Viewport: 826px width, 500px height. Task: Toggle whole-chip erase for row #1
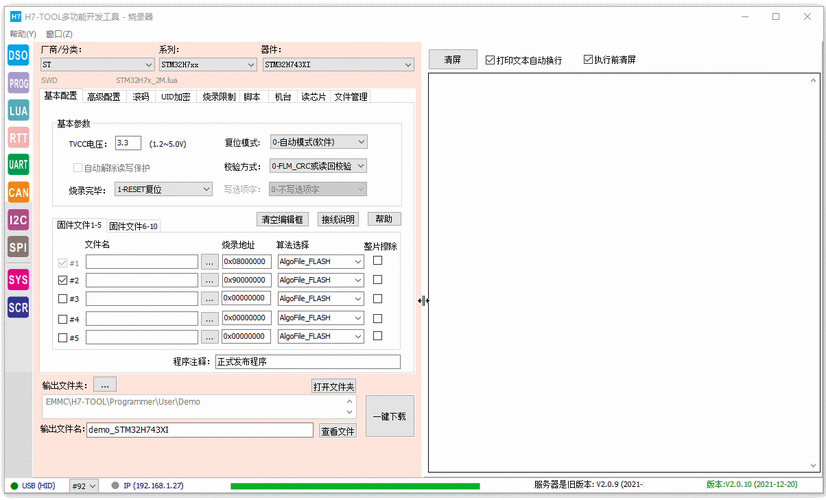tap(378, 261)
